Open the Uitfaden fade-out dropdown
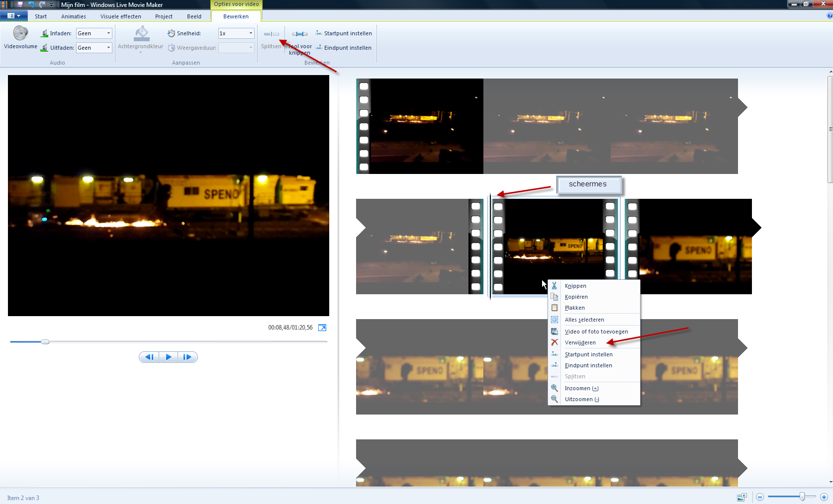The height and width of the screenshot is (504, 833). point(108,48)
